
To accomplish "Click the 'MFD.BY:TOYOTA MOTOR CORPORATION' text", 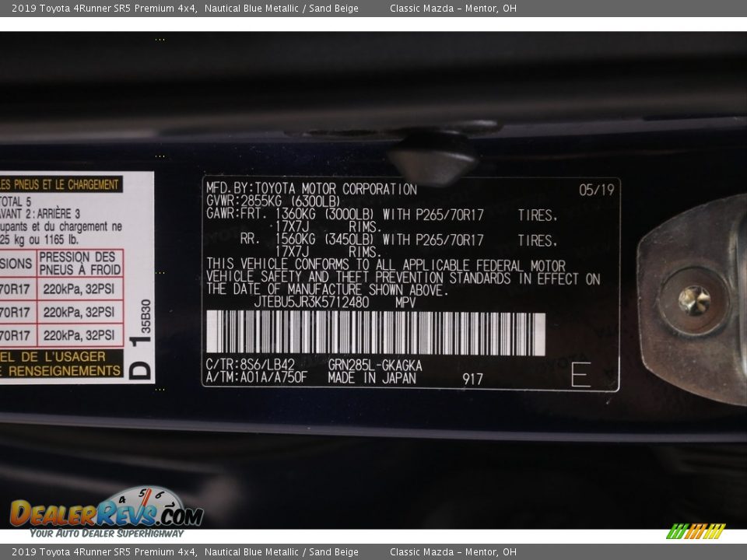I will [x=311, y=189].
